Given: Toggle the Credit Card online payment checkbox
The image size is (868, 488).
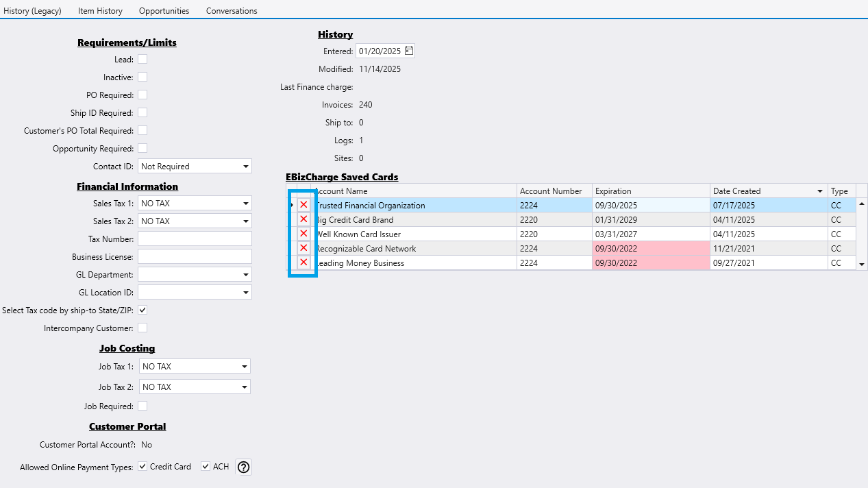Looking at the screenshot, I should (x=142, y=466).
